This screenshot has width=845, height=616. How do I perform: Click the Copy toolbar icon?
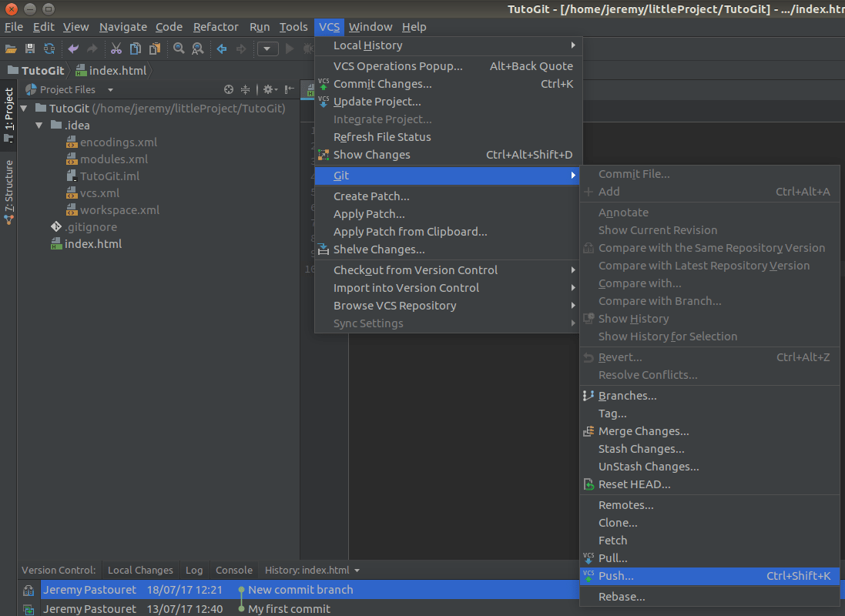pyautogui.click(x=136, y=49)
